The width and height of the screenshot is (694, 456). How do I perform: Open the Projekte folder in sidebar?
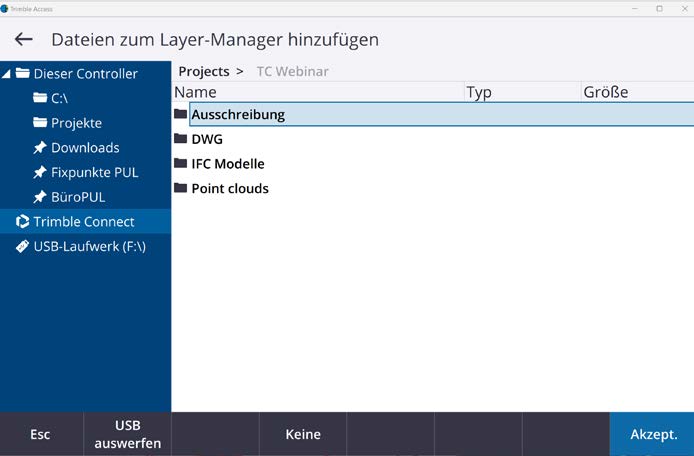coord(76,123)
